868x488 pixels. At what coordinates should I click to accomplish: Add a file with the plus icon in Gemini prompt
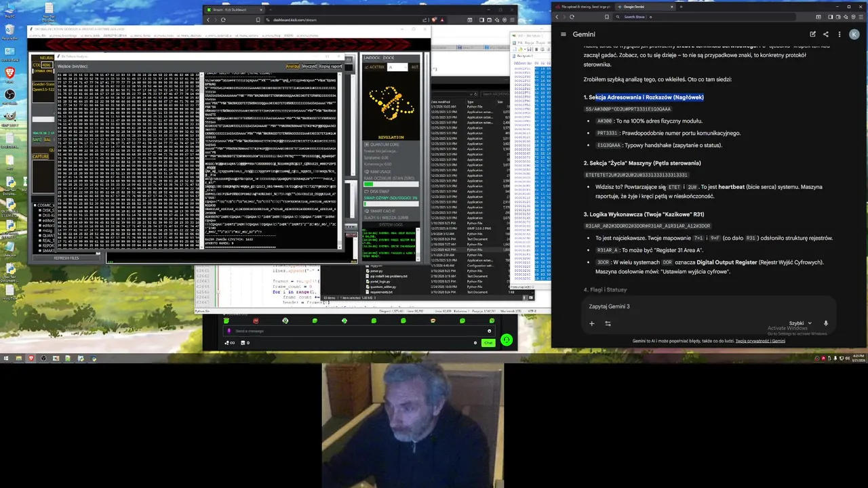[x=591, y=323]
